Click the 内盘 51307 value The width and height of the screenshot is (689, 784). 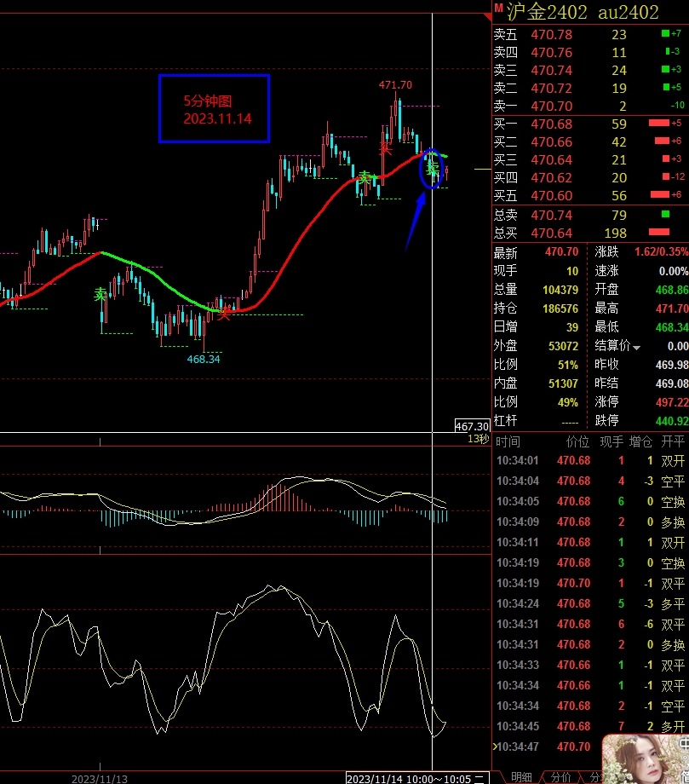click(x=563, y=383)
